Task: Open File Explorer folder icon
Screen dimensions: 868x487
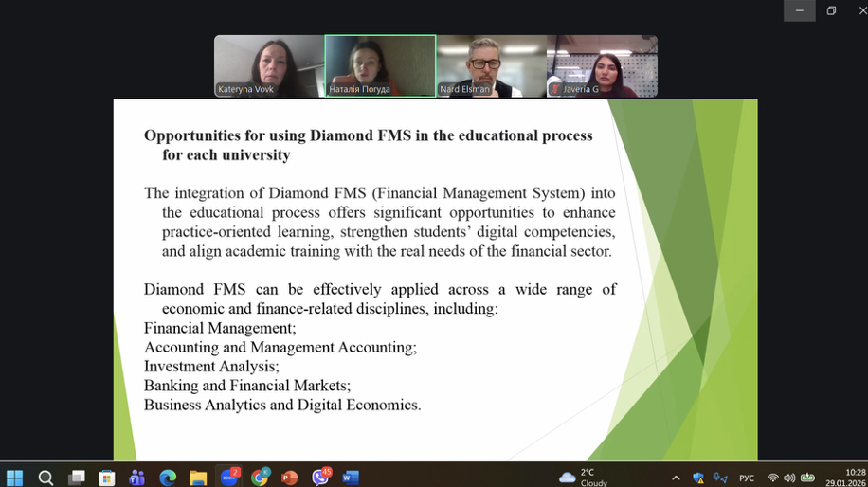Action: point(198,478)
